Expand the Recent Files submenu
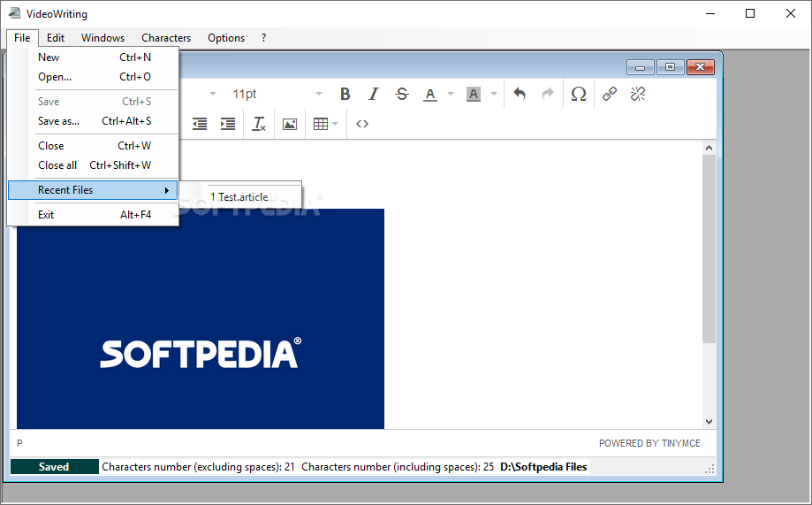 pos(93,190)
